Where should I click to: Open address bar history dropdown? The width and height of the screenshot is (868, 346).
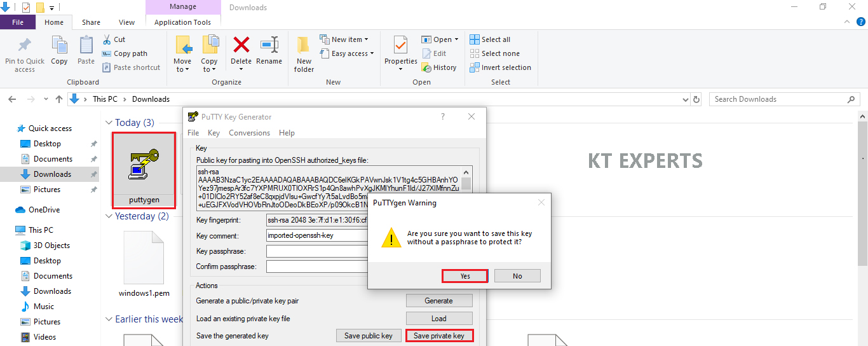[685, 99]
